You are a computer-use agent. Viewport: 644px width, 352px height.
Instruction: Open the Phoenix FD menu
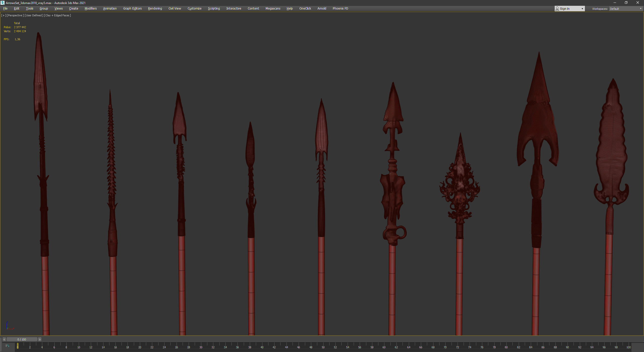click(340, 9)
